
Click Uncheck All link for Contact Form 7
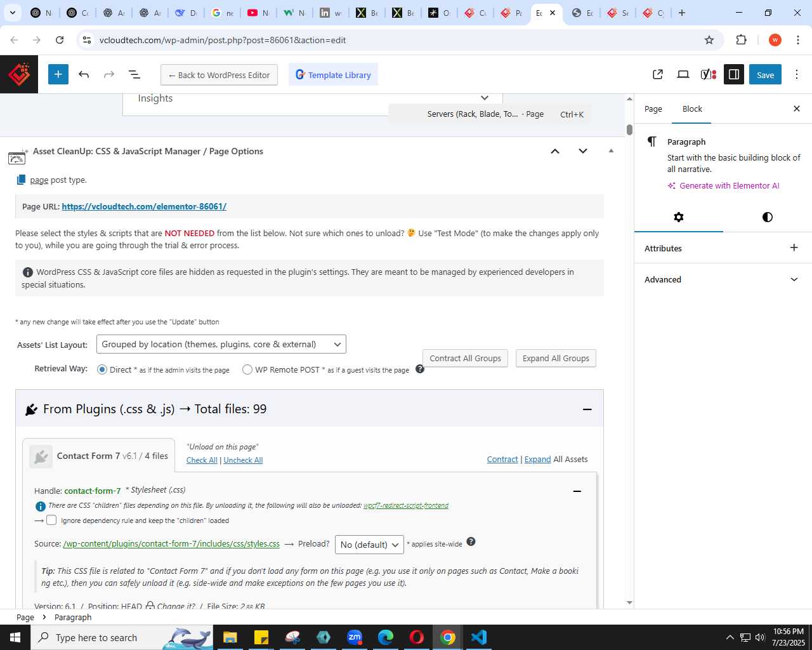(x=243, y=460)
